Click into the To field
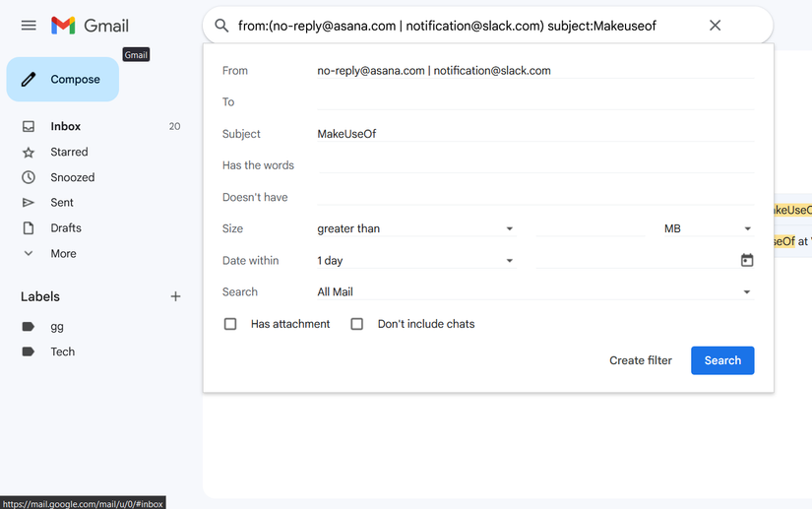Viewport: 812px width, 509px height. [535, 102]
